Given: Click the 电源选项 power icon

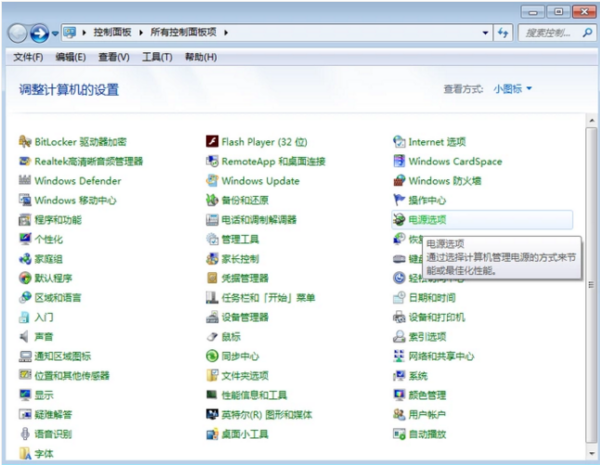Looking at the screenshot, I should (399, 220).
